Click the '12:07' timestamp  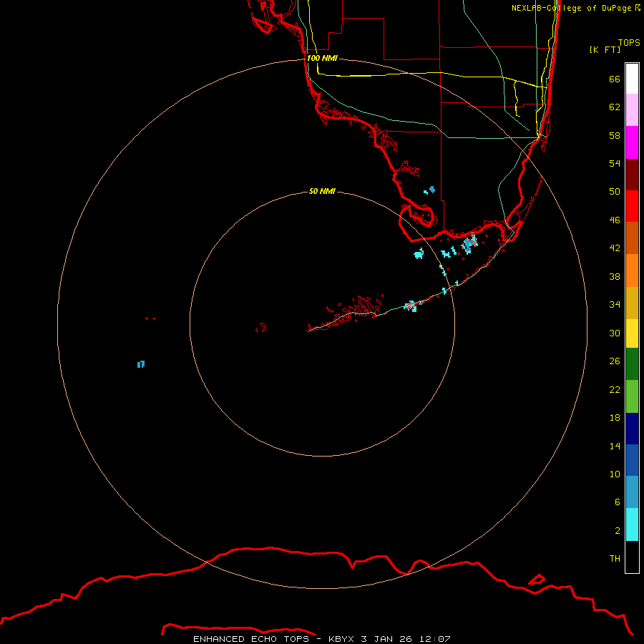pyautogui.click(x=435, y=639)
